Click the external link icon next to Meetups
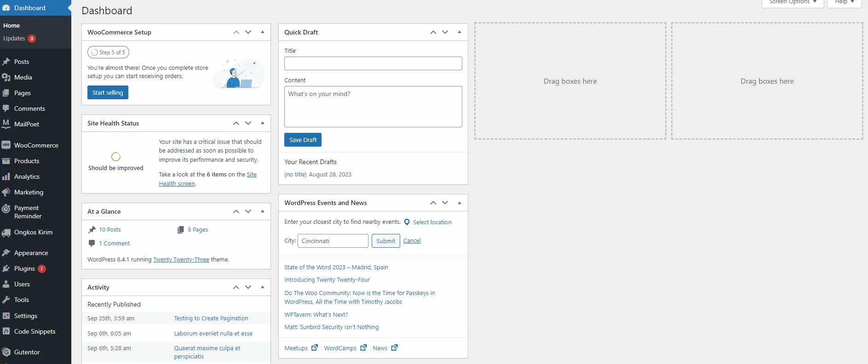The image size is (868, 364). pyautogui.click(x=315, y=347)
